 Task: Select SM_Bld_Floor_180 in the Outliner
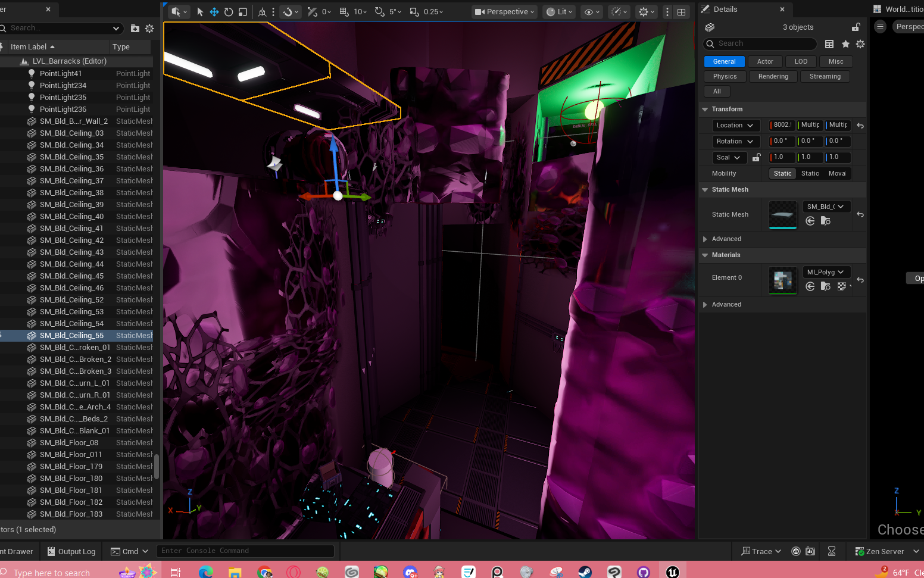(71, 479)
